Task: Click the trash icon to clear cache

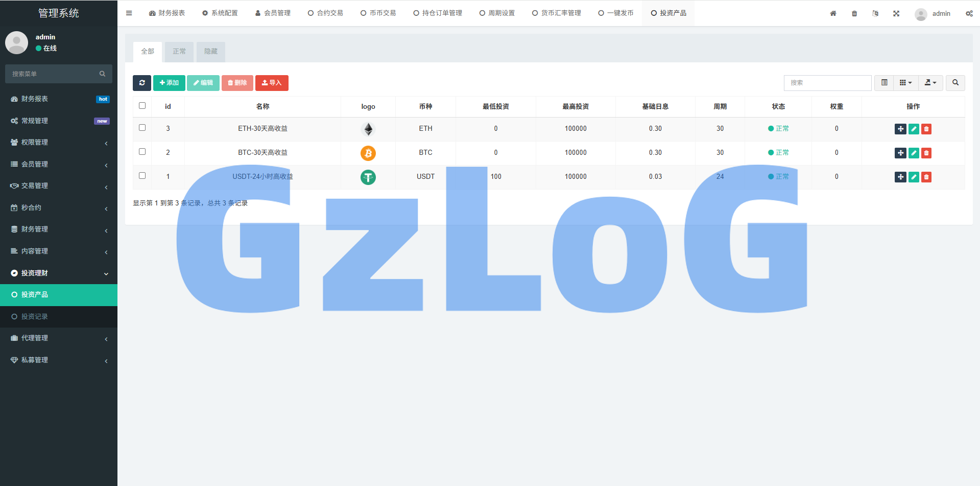Action: [854, 13]
